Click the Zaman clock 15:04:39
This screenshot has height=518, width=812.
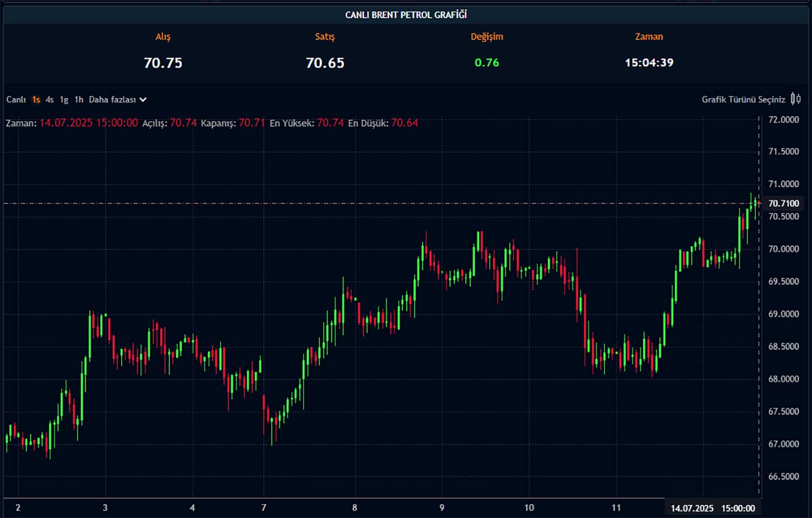[x=649, y=63]
